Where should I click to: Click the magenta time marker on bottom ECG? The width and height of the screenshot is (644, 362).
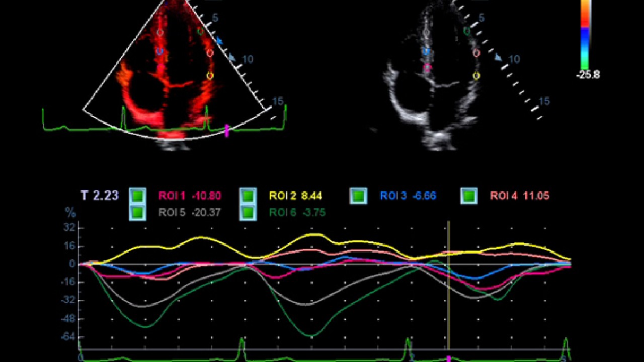(448, 358)
